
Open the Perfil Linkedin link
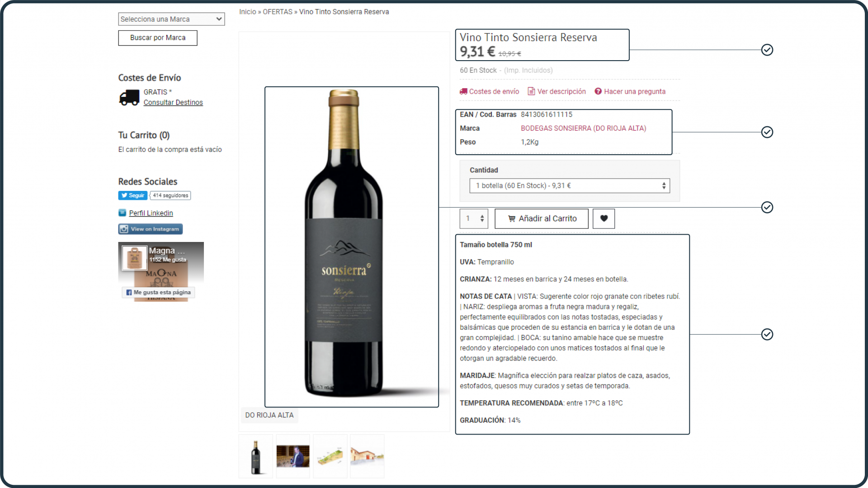[151, 213]
